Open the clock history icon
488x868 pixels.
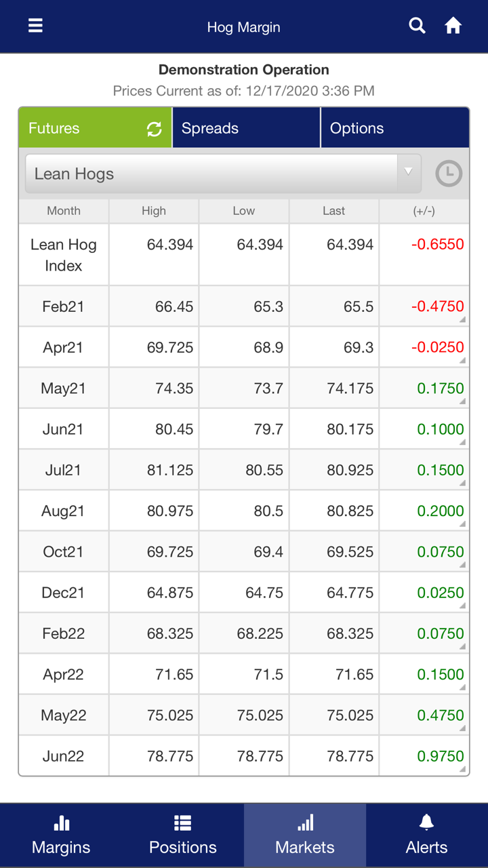pyautogui.click(x=449, y=174)
